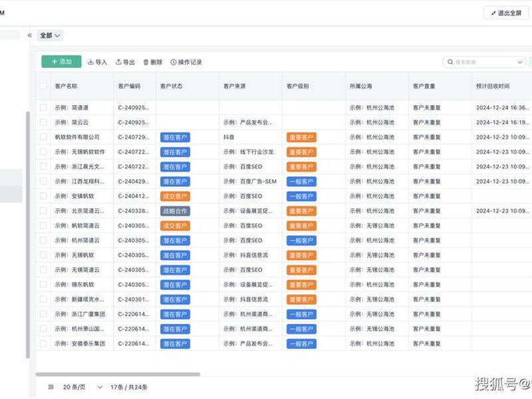Check the row 示例: 安徽泰乐集团

click(43, 343)
